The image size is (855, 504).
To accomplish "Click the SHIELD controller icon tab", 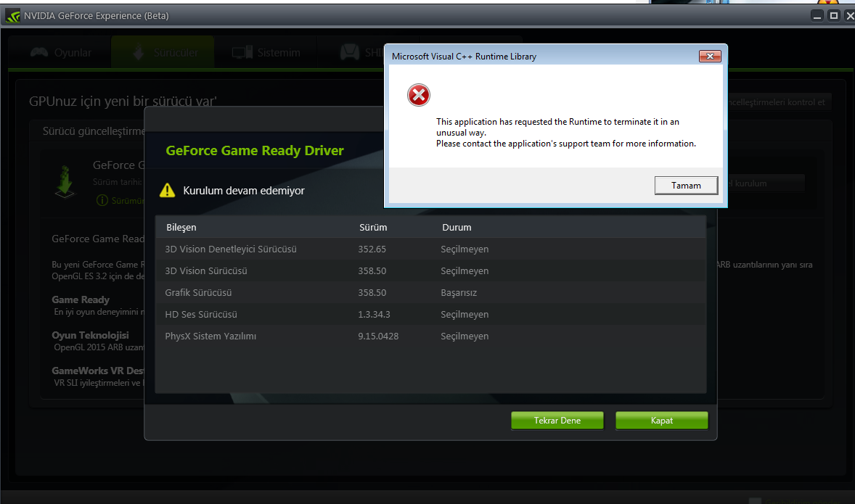I will pos(350,52).
